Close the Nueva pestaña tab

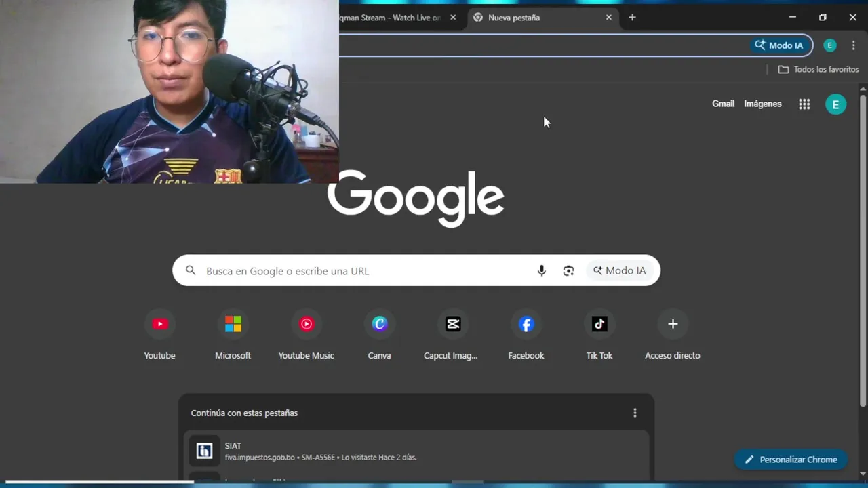(x=609, y=18)
